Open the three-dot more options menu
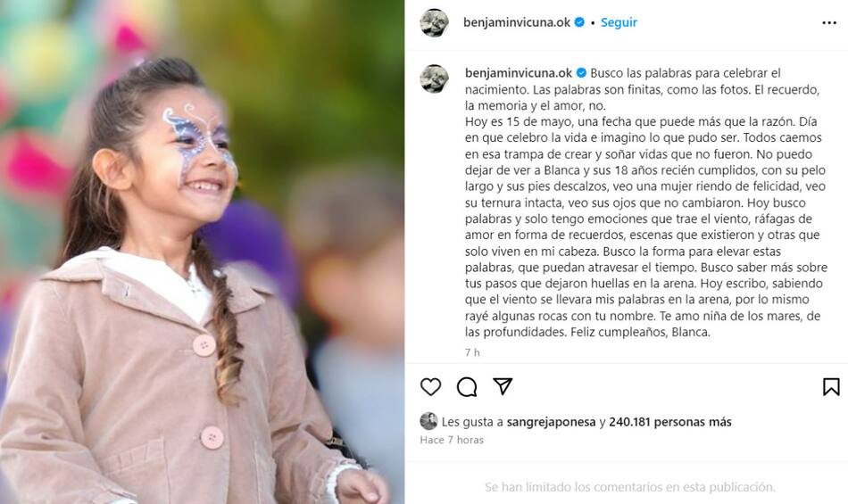 [829, 22]
